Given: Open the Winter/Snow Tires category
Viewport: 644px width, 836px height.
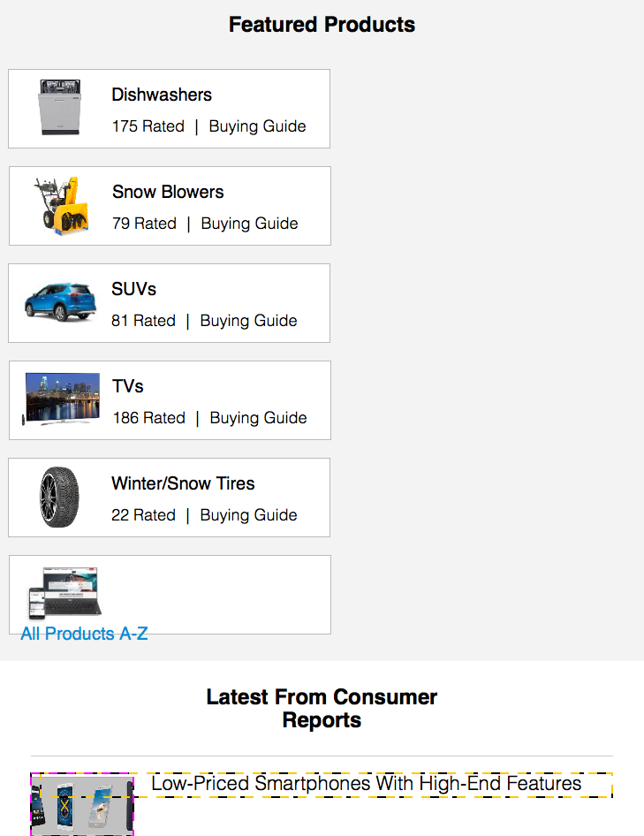Looking at the screenshot, I should coord(183,483).
